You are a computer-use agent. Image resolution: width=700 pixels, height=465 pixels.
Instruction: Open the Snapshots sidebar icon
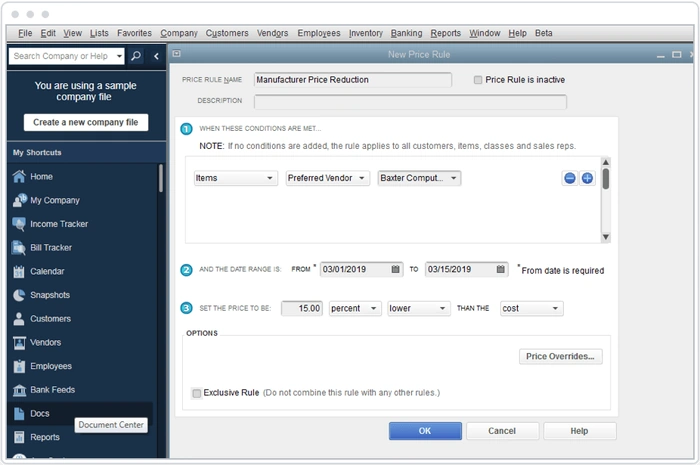[19, 295]
